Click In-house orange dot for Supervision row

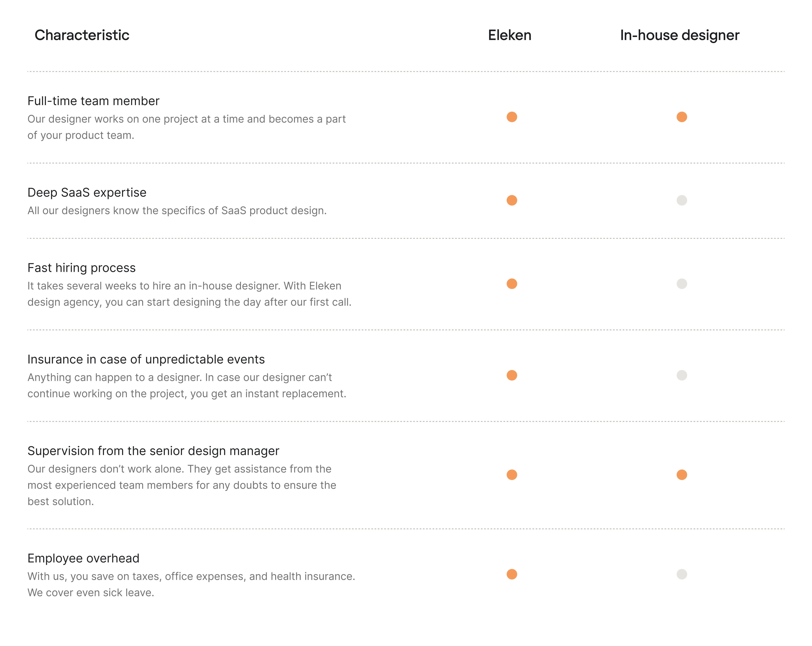(x=682, y=475)
